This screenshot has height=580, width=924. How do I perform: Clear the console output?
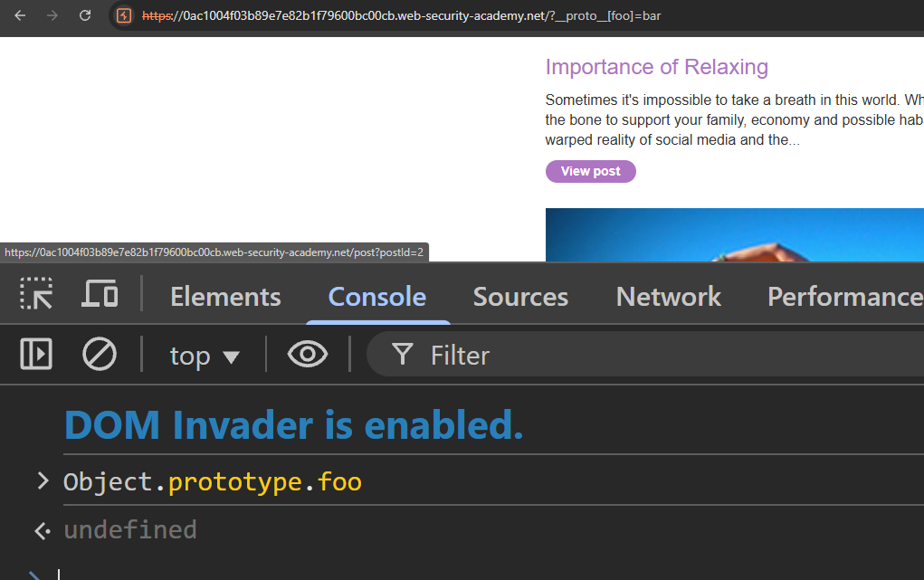(x=100, y=355)
